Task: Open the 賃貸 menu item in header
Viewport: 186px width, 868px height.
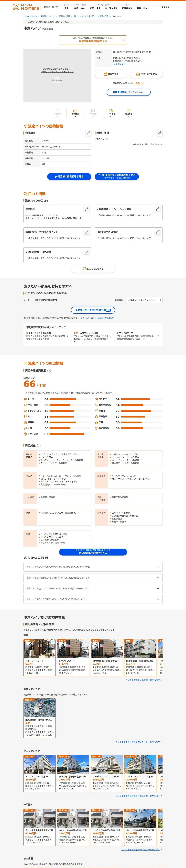Action: pyautogui.click(x=66, y=8)
